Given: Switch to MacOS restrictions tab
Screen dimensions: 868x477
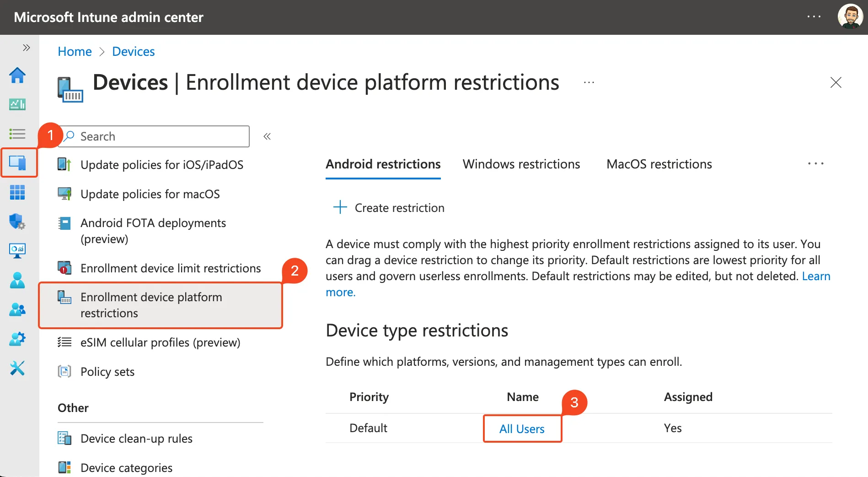Looking at the screenshot, I should coord(659,164).
